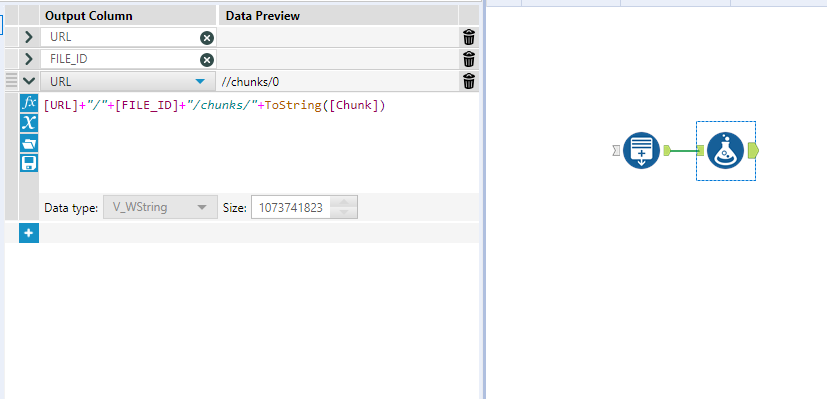827x399 pixels.
Task: Delete the //chunks/0 expression row
Action: [x=469, y=82]
